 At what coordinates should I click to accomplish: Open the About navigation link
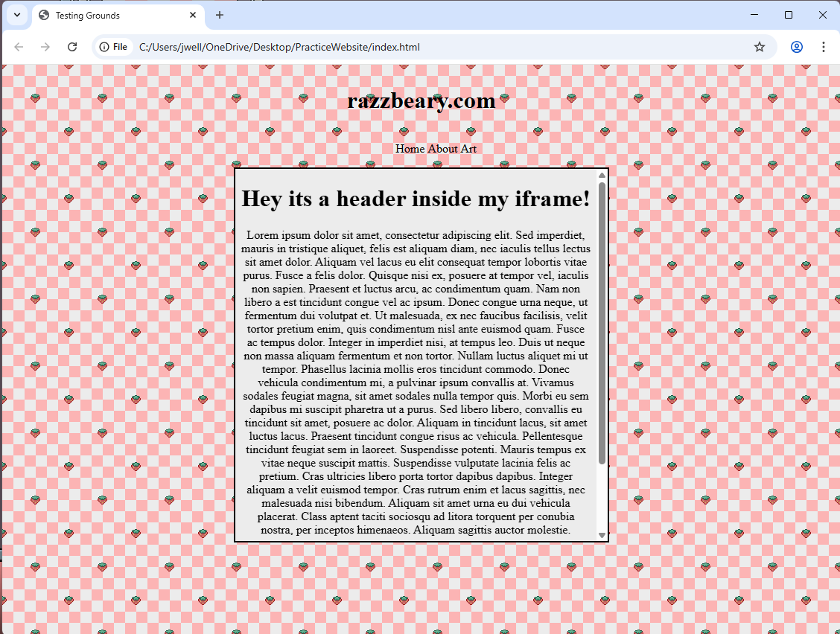tap(442, 149)
